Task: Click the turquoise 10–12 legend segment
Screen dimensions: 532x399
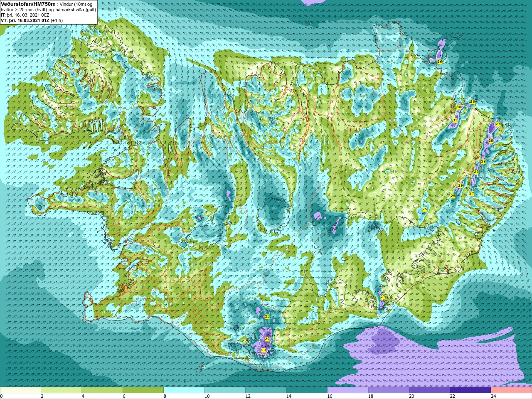Action: point(225,390)
